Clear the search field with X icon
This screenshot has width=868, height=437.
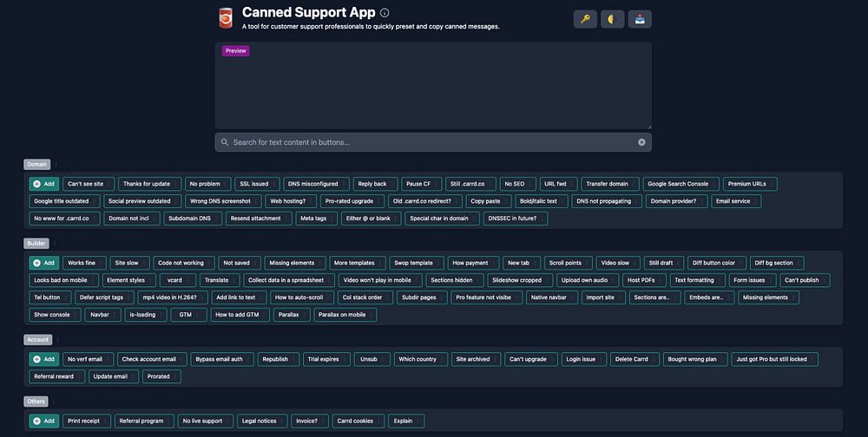641,142
